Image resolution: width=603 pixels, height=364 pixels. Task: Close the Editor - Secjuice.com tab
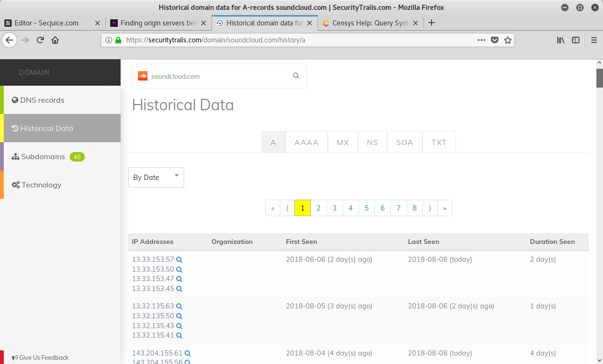[x=98, y=23]
